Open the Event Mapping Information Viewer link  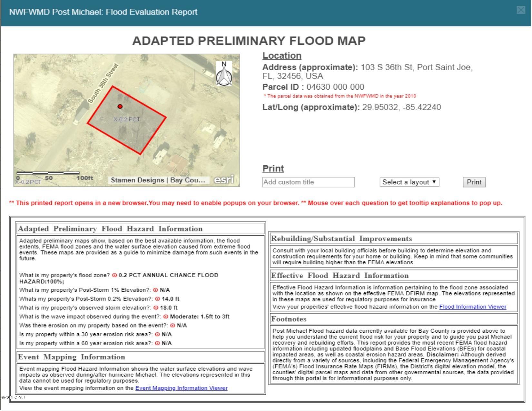(x=181, y=388)
